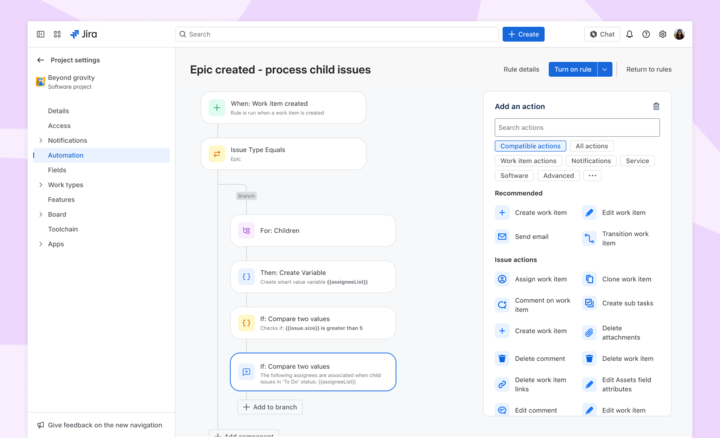Open the notifications bell icon

pos(629,34)
